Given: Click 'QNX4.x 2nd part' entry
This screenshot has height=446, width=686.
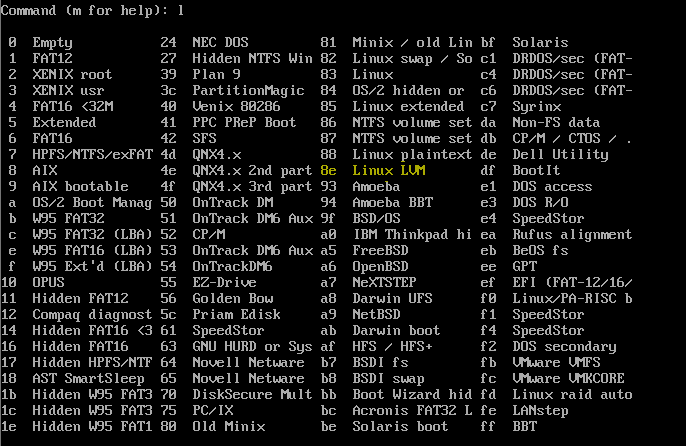Looking at the screenshot, I should click(252, 171).
